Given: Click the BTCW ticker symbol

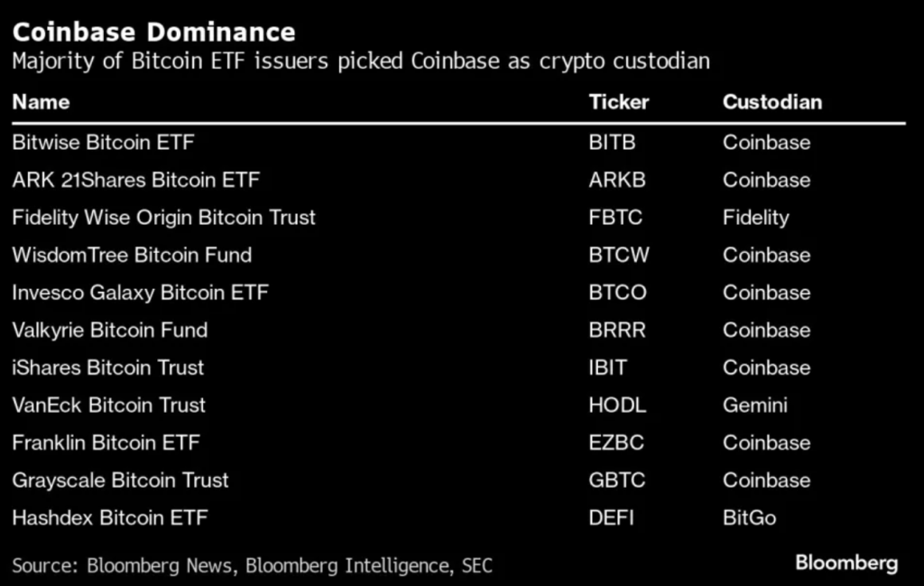Looking at the screenshot, I should (619, 256).
